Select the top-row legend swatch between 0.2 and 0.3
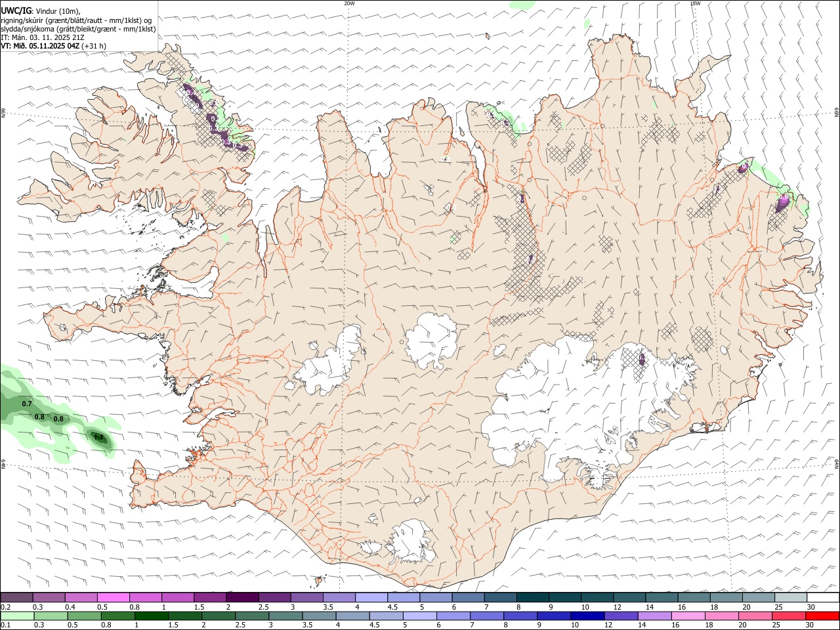The width and height of the screenshot is (840, 630). (x=17, y=597)
